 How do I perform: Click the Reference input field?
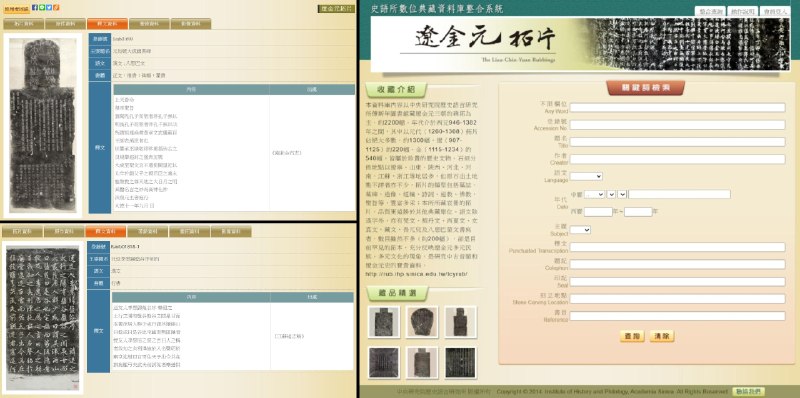(677, 316)
